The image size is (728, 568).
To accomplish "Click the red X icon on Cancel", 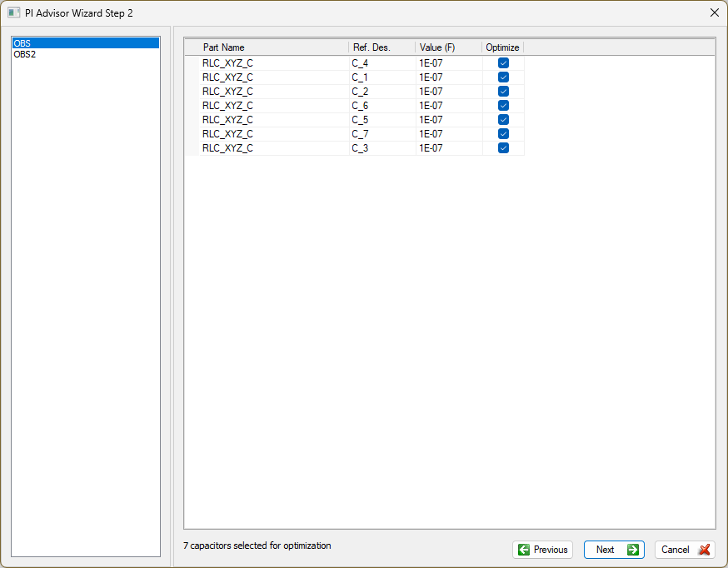I will pos(705,550).
